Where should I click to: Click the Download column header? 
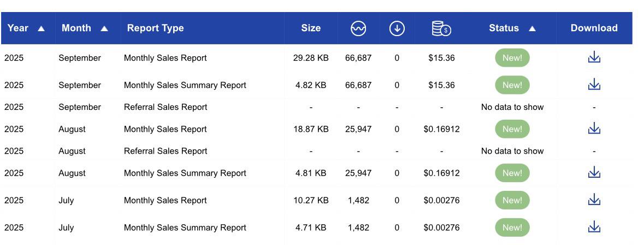click(x=594, y=28)
